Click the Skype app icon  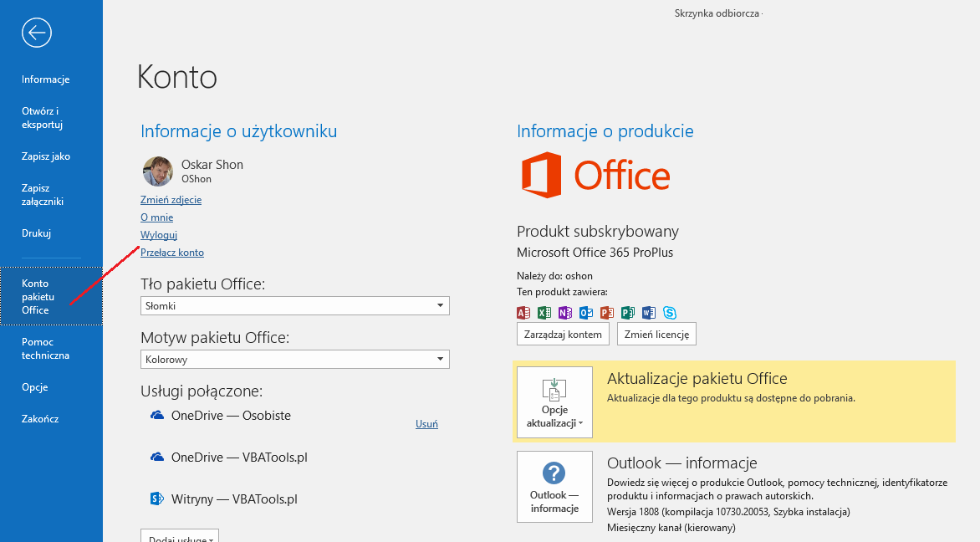click(670, 313)
